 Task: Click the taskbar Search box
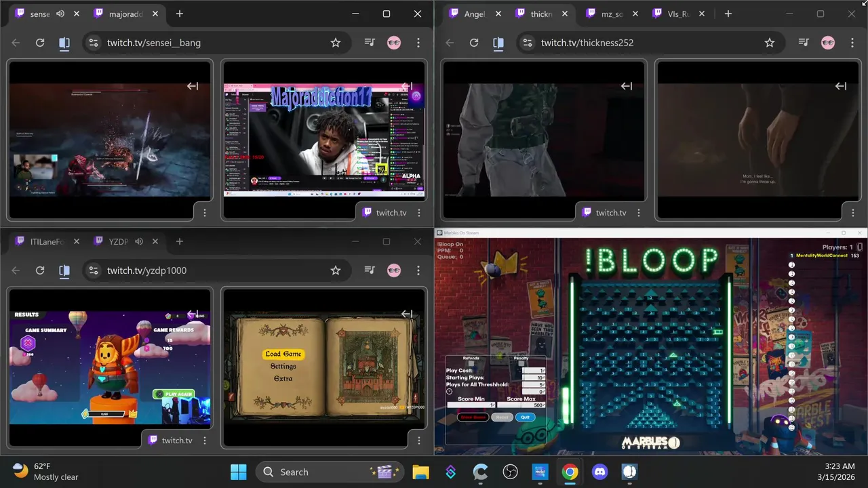[330, 472]
